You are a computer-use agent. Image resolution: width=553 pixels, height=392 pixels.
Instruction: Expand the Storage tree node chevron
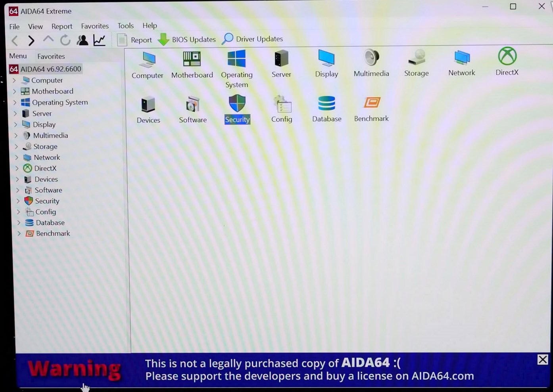(x=17, y=146)
